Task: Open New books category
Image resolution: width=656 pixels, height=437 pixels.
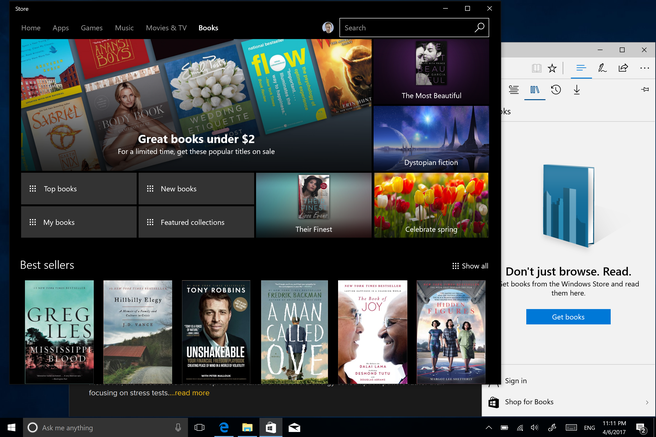Action: click(196, 189)
